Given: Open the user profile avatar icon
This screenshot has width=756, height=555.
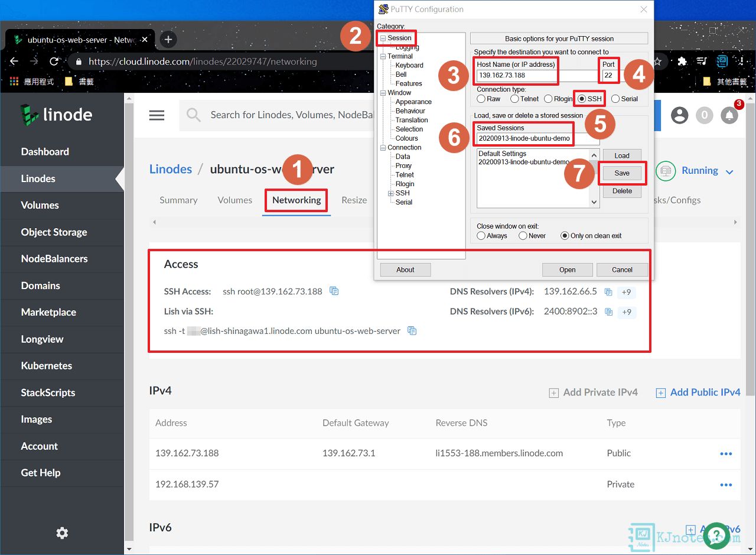Looking at the screenshot, I should tap(680, 115).
